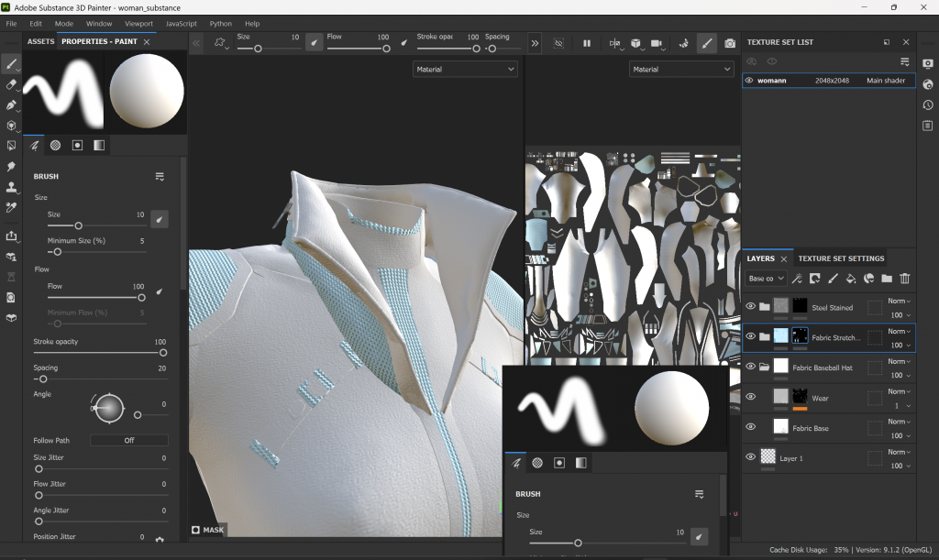Switch to the Texture Set Settings tab
This screenshot has width=939, height=560.
[x=841, y=258]
